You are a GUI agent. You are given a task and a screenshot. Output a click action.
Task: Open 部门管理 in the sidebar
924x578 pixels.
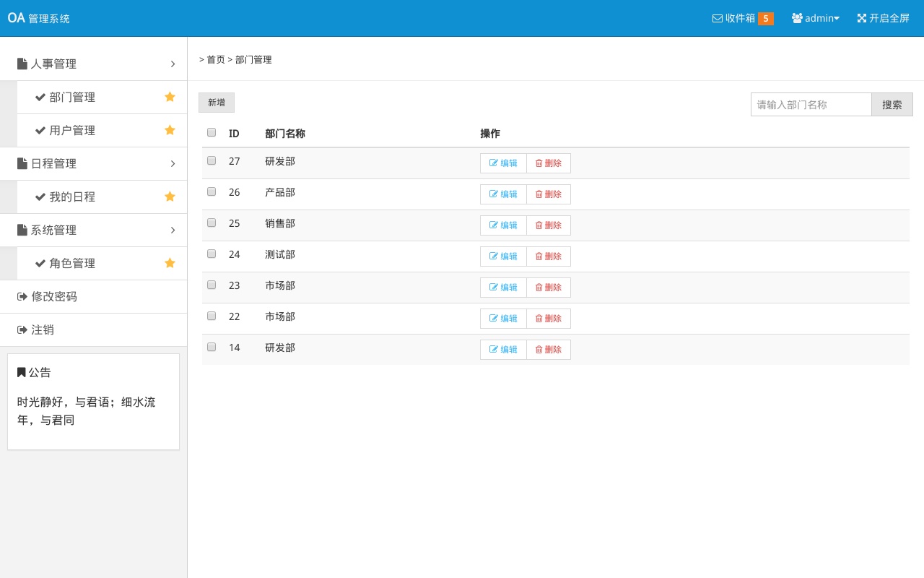pyautogui.click(x=102, y=98)
